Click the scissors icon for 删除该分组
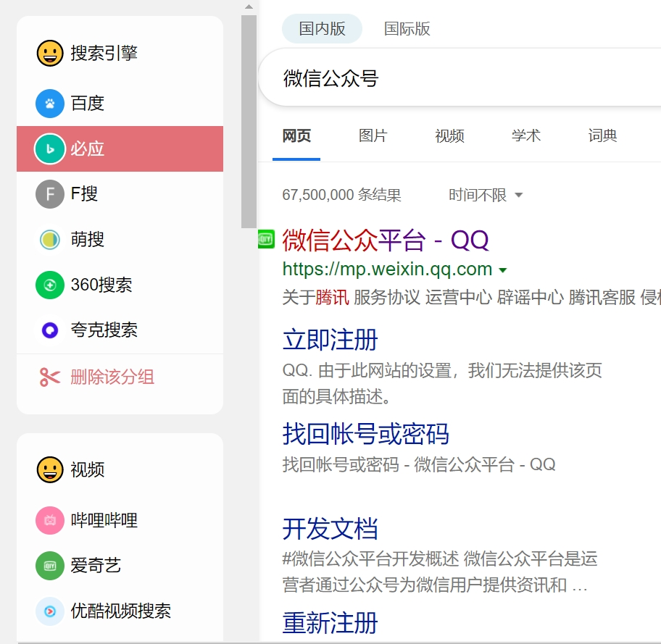 50,377
